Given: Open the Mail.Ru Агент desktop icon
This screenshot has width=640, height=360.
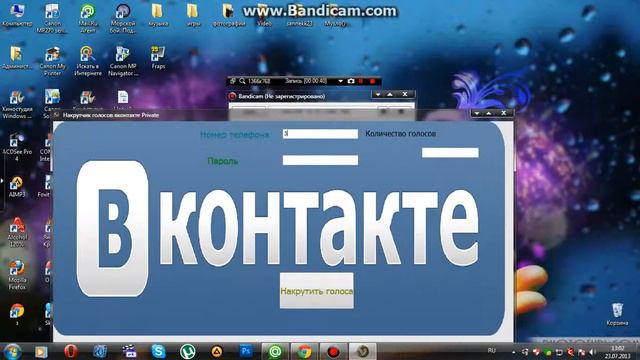Looking at the screenshot, I should point(88,18).
